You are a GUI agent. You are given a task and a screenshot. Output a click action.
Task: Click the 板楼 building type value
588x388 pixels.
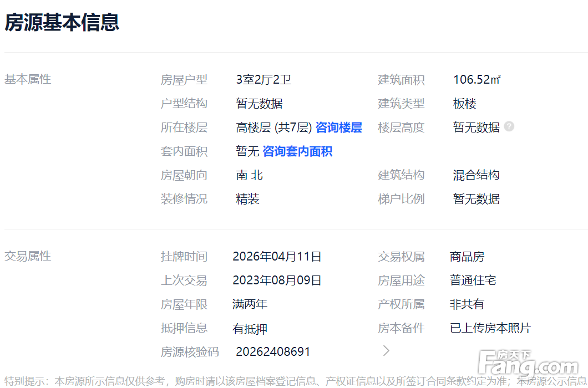[x=465, y=104]
